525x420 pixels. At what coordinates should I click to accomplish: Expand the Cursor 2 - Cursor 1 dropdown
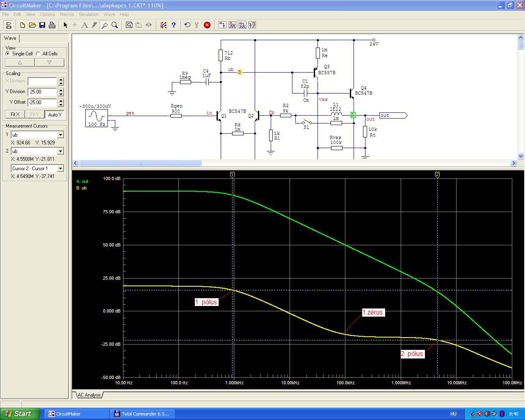[60, 169]
